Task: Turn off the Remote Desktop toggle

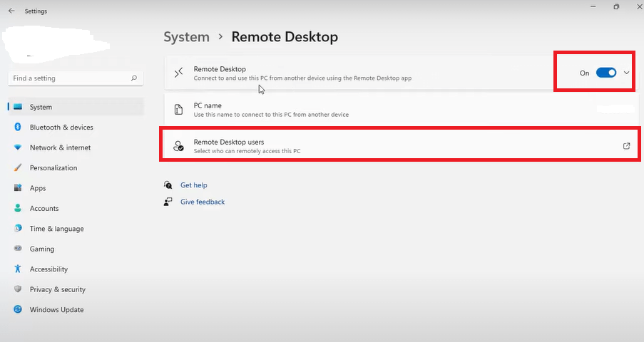Action: (605, 73)
